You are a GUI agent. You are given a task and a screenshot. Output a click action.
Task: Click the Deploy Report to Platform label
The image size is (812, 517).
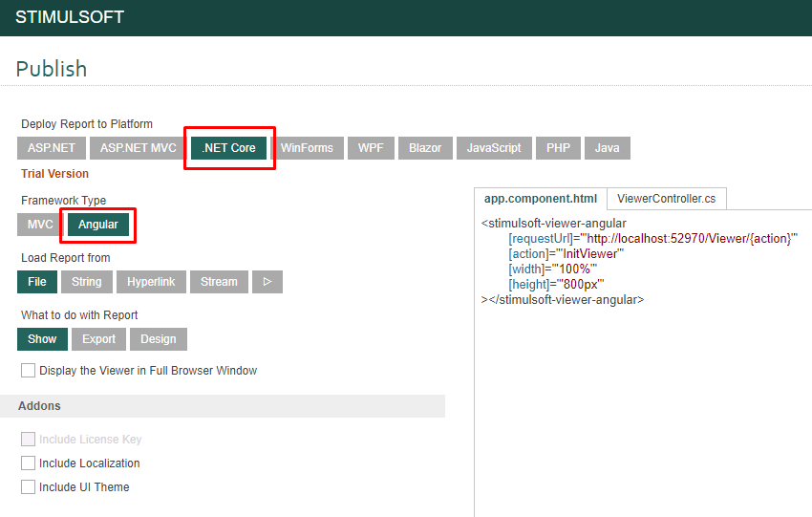tap(87, 124)
